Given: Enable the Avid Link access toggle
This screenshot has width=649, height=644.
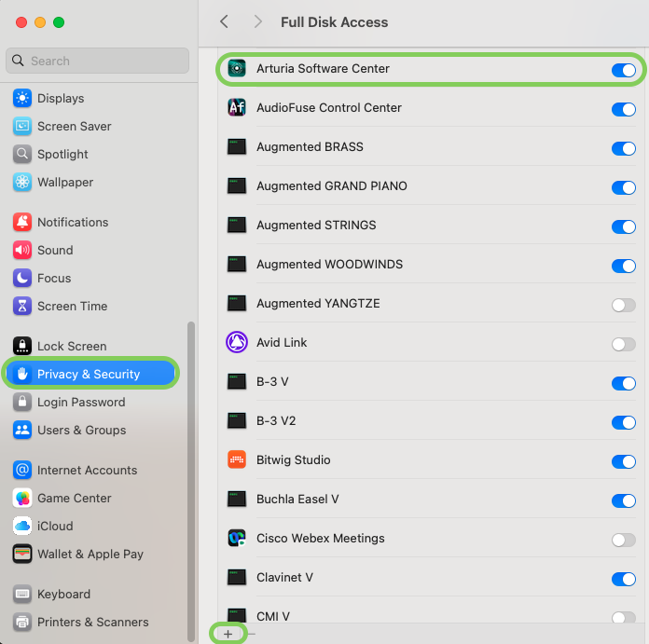Looking at the screenshot, I should click(x=623, y=344).
